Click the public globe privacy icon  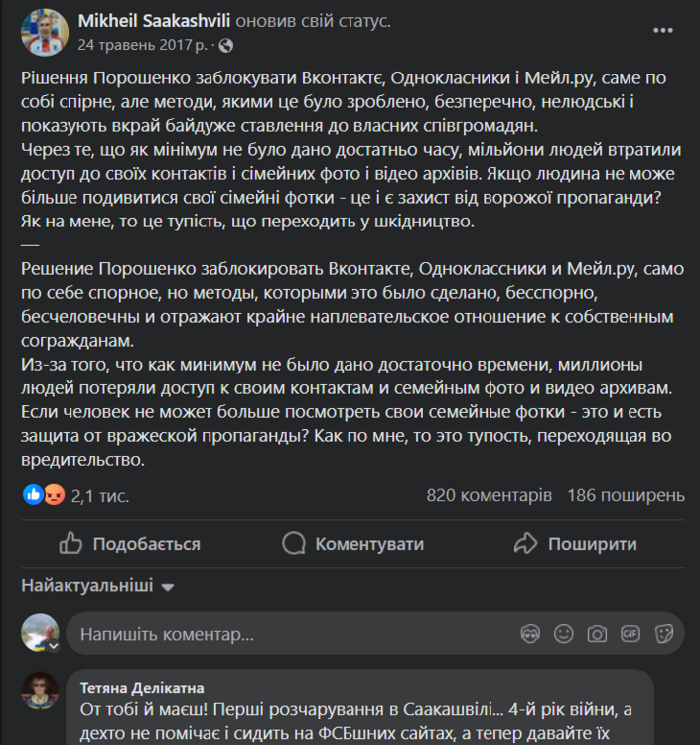point(226,45)
